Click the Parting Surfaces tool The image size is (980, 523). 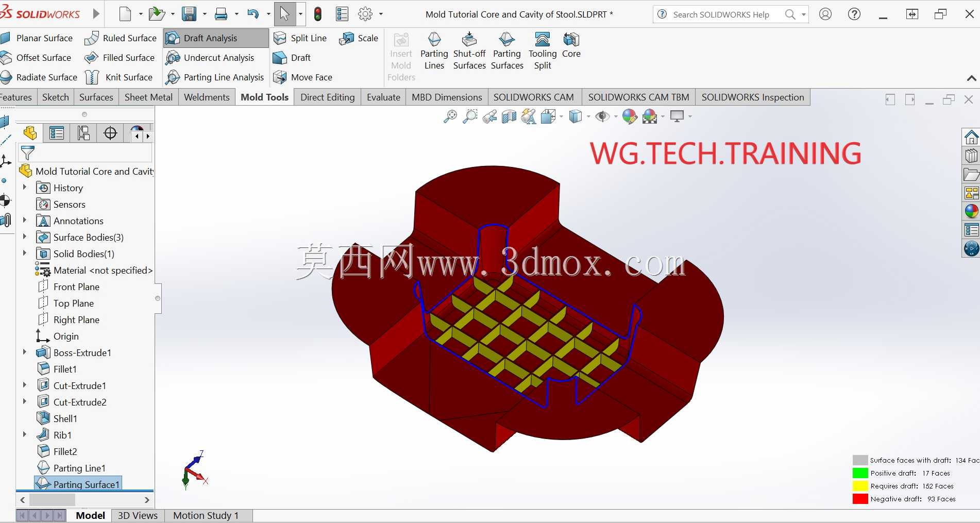click(x=507, y=51)
